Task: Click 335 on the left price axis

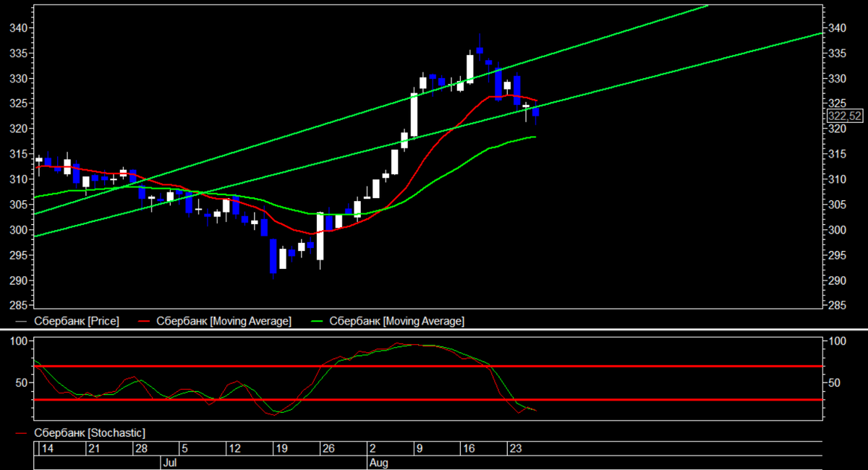Action: 17,54
